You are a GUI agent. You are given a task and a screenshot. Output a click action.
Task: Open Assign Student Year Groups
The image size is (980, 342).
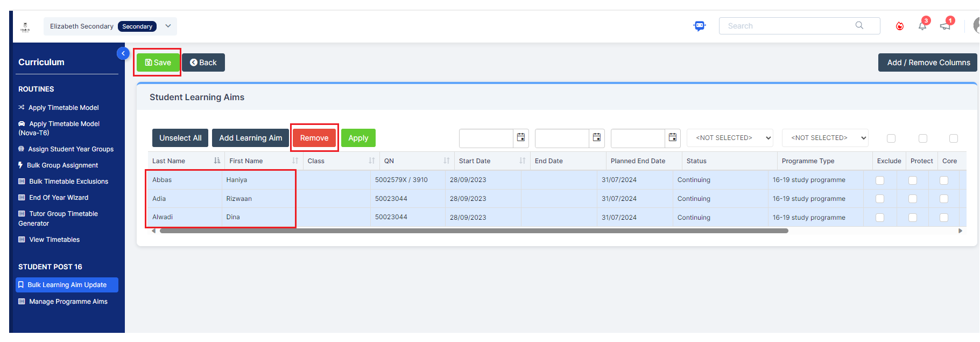pyautogui.click(x=66, y=149)
